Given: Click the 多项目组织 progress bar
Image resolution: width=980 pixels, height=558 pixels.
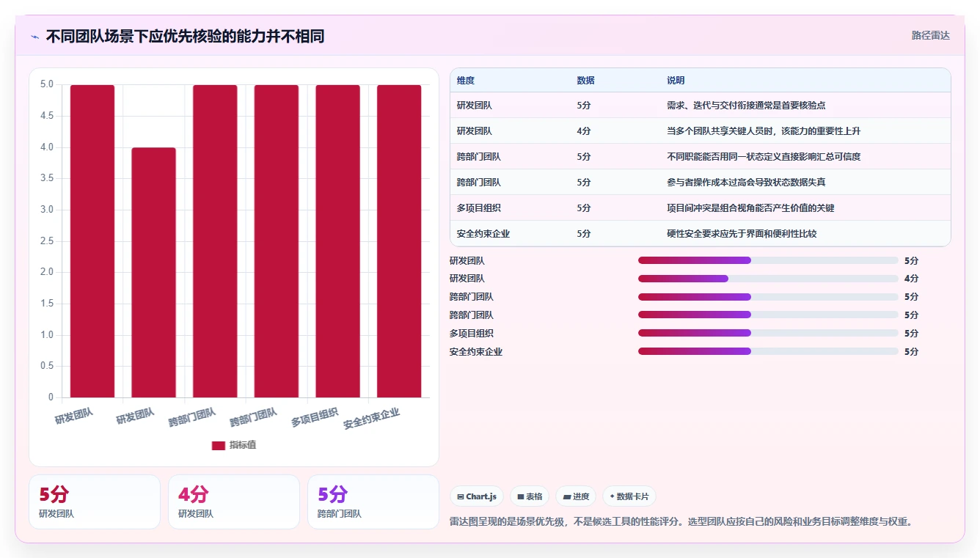Looking at the screenshot, I should click(768, 333).
